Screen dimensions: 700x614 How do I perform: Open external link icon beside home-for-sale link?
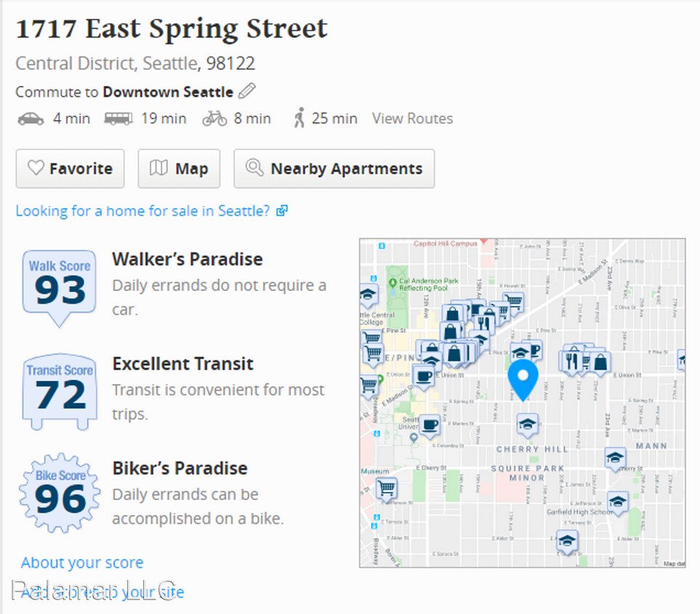pyautogui.click(x=282, y=211)
